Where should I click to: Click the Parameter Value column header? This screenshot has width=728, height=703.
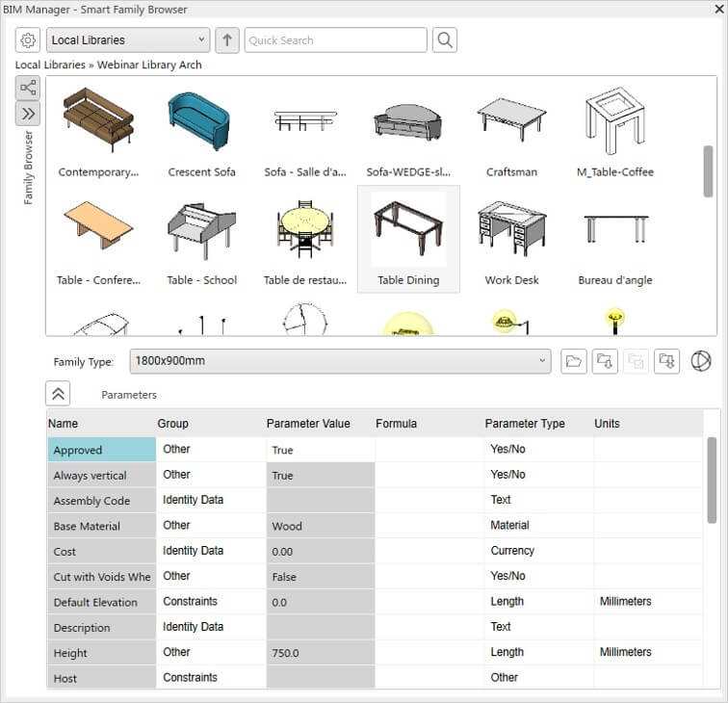click(320, 424)
